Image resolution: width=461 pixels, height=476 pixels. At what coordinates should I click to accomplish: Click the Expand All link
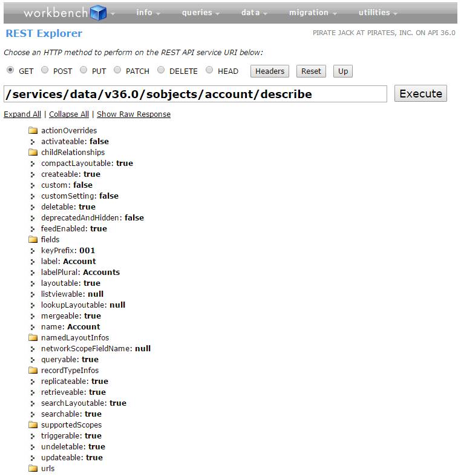tap(22, 114)
